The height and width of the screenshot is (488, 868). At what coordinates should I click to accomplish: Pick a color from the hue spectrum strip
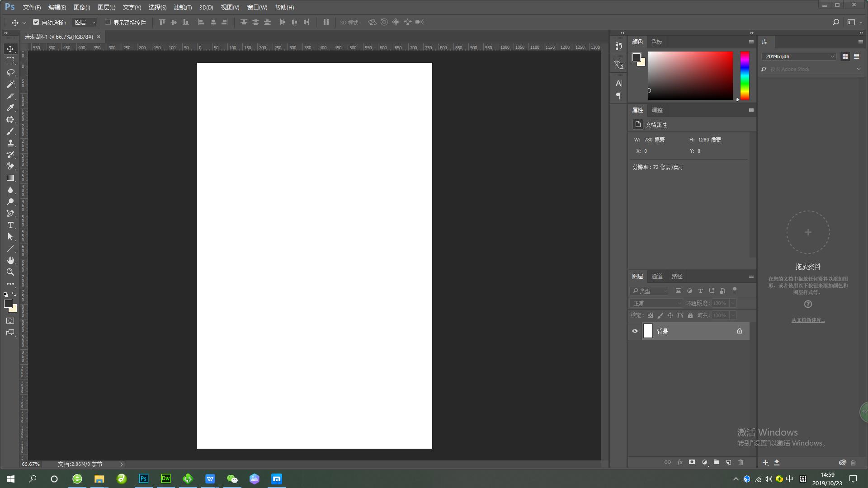(x=744, y=75)
